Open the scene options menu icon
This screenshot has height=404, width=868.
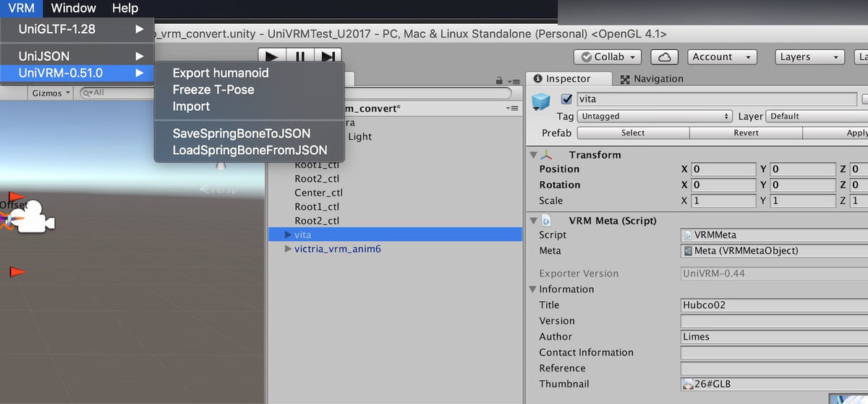(x=513, y=108)
